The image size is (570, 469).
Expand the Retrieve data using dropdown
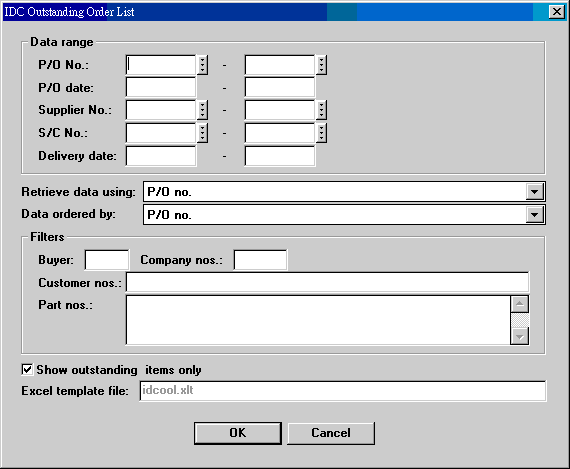[x=534, y=192]
